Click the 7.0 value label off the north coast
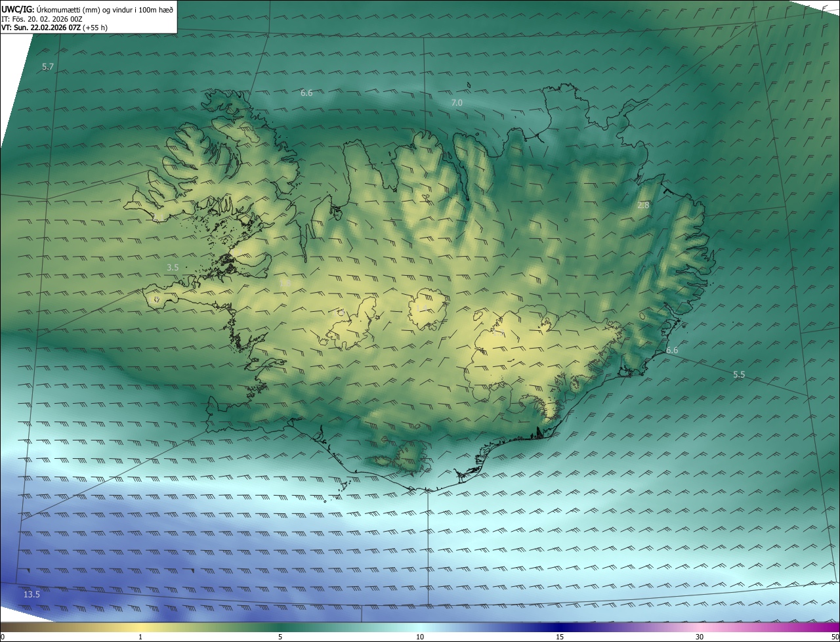This screenshot has width=840, height=642. [x=457, y=103]
